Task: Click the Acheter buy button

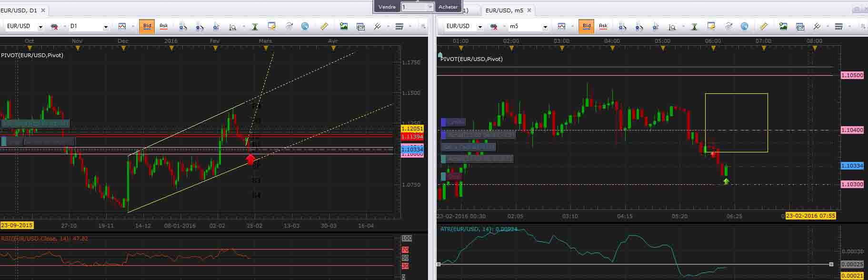Action: pos(448,7)
